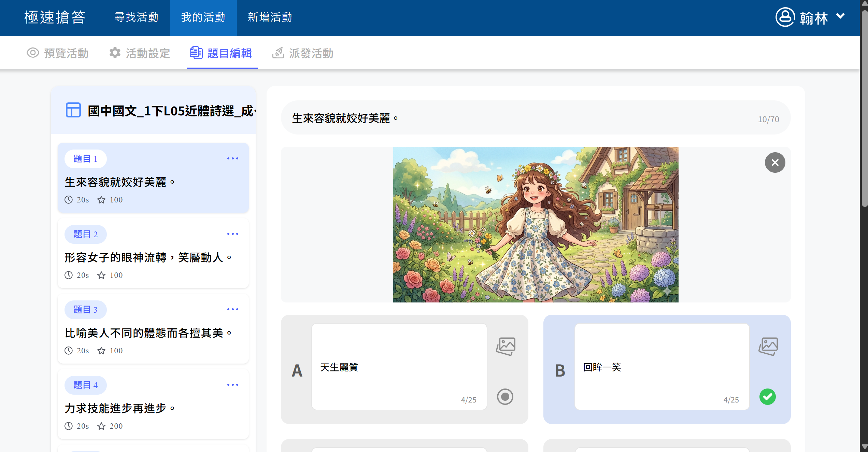Click image upload icon for answer A

pos(506,346)
